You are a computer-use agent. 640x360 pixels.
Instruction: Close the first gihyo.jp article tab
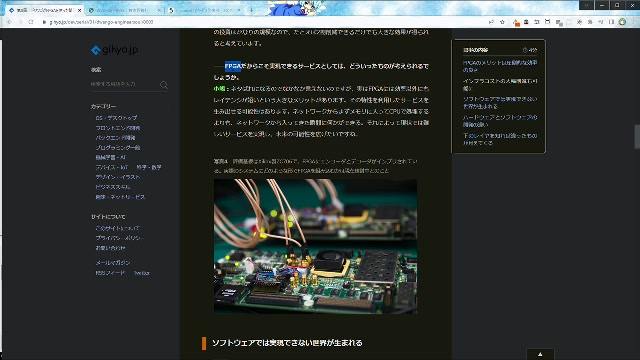(80, 10)
